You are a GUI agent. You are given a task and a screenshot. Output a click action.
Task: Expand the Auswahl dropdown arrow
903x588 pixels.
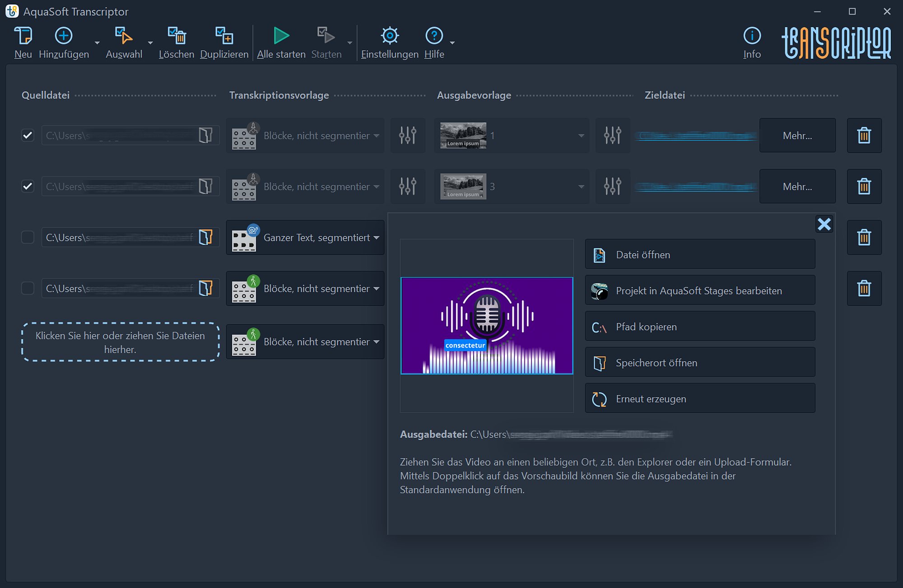tap(150, 43)
